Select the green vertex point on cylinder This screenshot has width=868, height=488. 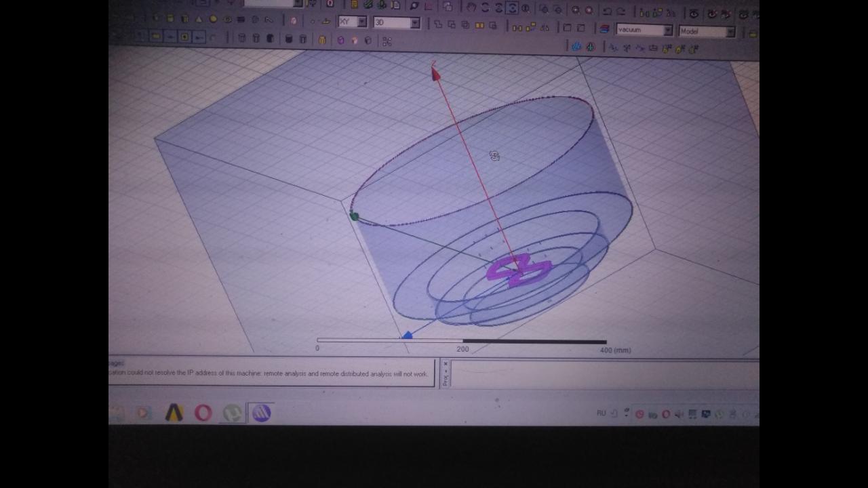tap(354, 216)
